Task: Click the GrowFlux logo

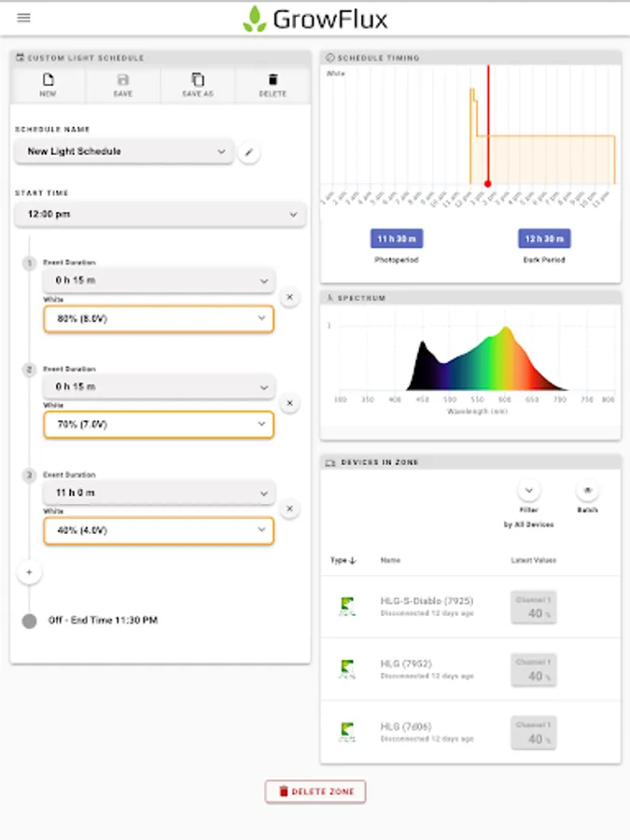Action: tap(315, 20)
